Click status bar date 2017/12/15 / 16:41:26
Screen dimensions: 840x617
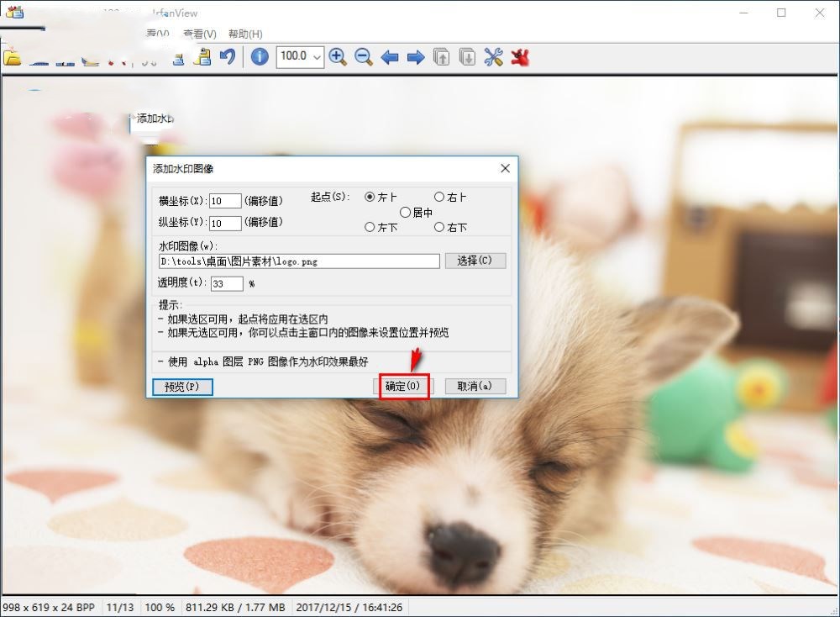click(x=349, y=608)
